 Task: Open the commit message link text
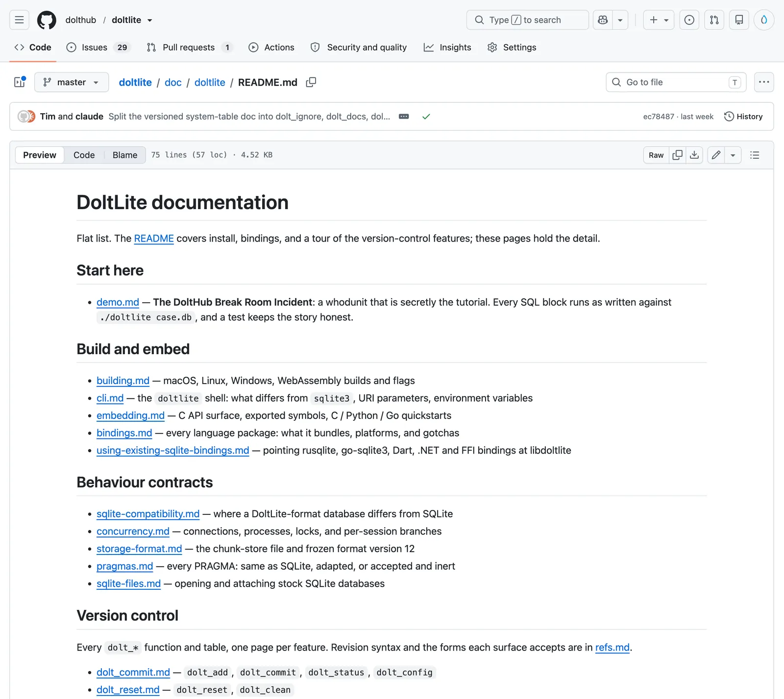(249, 117)
